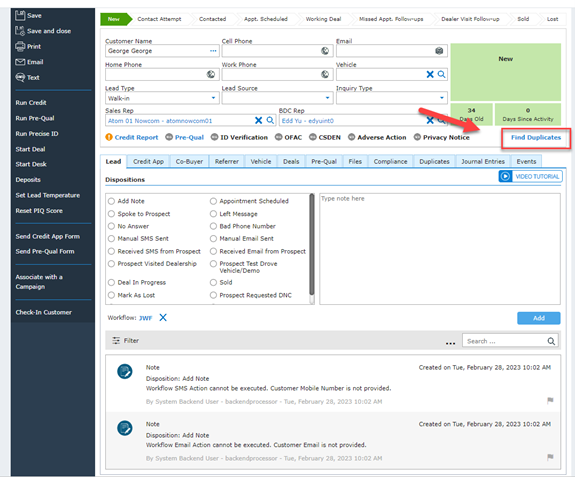Screen dimensions: 575x477
Task: Click the Text chat icon in sidebar
Action: [20, 77]
